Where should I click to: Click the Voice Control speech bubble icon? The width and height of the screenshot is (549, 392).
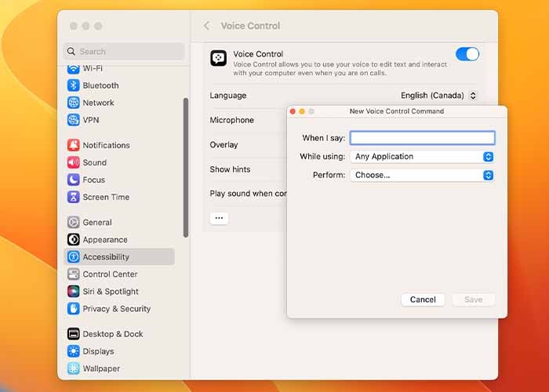(219, 58)
